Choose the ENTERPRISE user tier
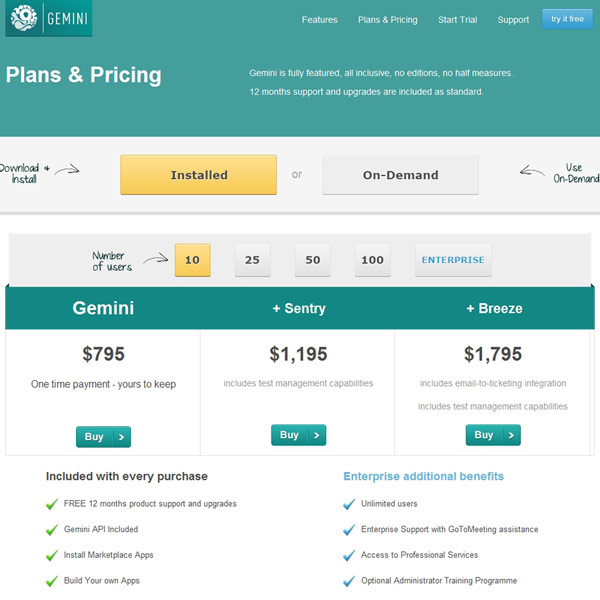 pos(453,260)
